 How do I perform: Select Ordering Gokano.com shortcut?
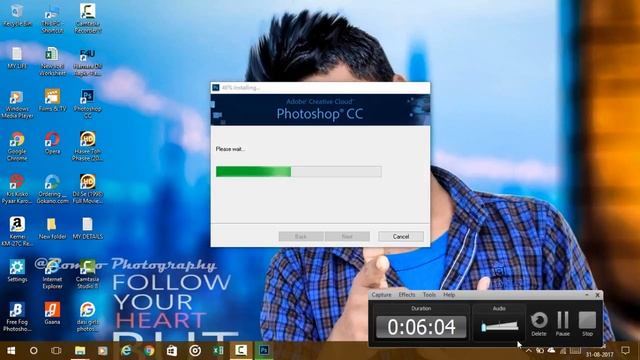[x=52, y=189]
